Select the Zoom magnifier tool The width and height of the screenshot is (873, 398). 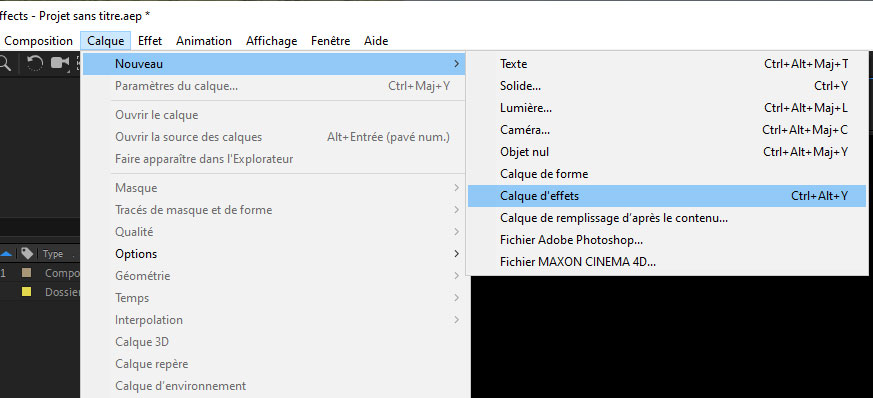point(4,63)
